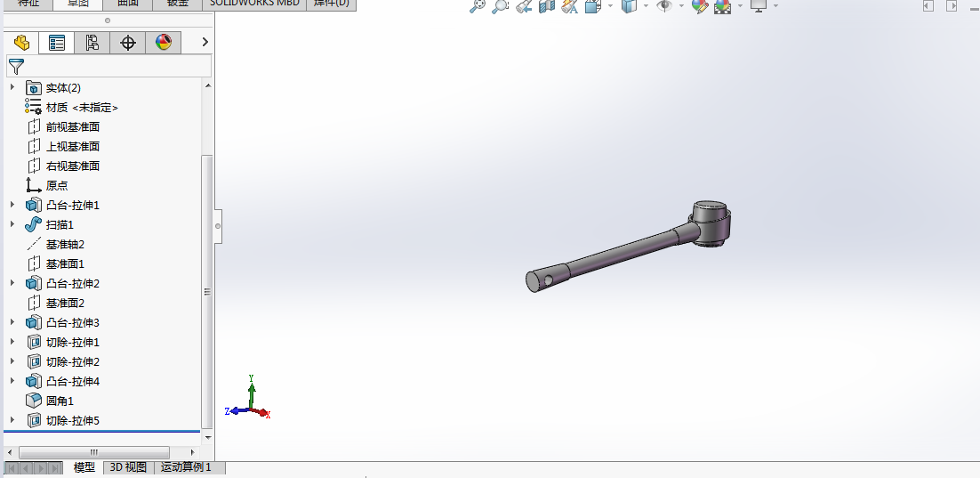Image resolution: width=980 pixels, height=478 pixels.
Task: Expand the 凸台-拉伸1 feature
Action: point(12,205)
